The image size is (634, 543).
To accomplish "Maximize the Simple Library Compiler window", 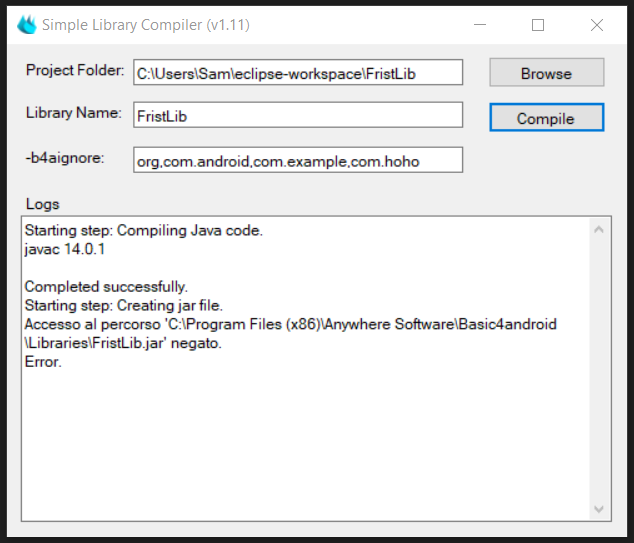I will tap(538, 25).
